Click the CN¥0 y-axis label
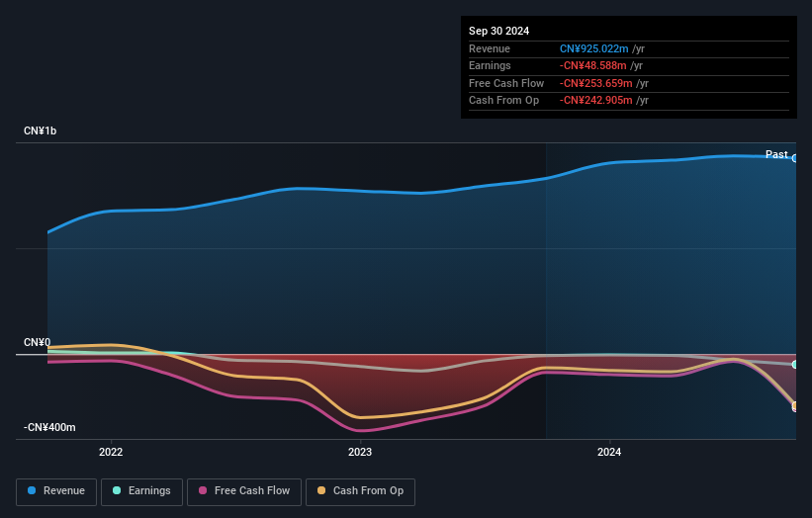812x518 pixels. click(38, 343)
